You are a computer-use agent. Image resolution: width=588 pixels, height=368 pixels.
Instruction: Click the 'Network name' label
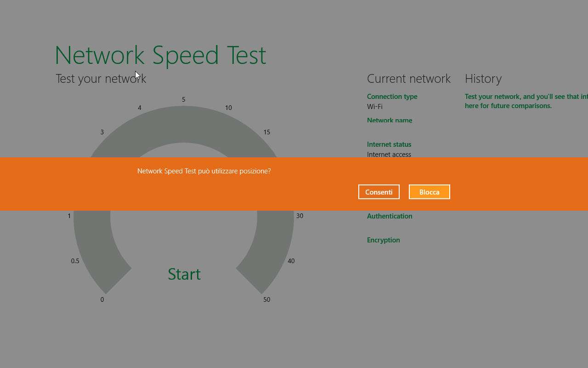click(x=390, y=121)
